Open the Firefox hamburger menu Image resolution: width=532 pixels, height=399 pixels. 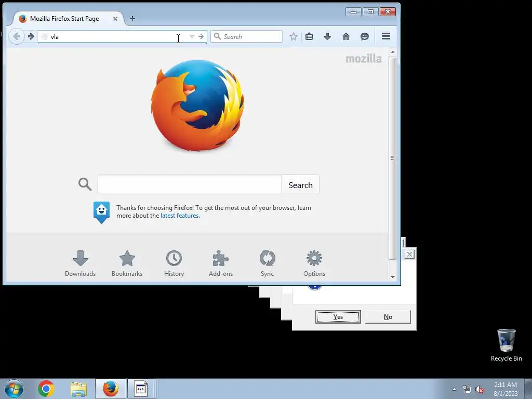(386, 36)
